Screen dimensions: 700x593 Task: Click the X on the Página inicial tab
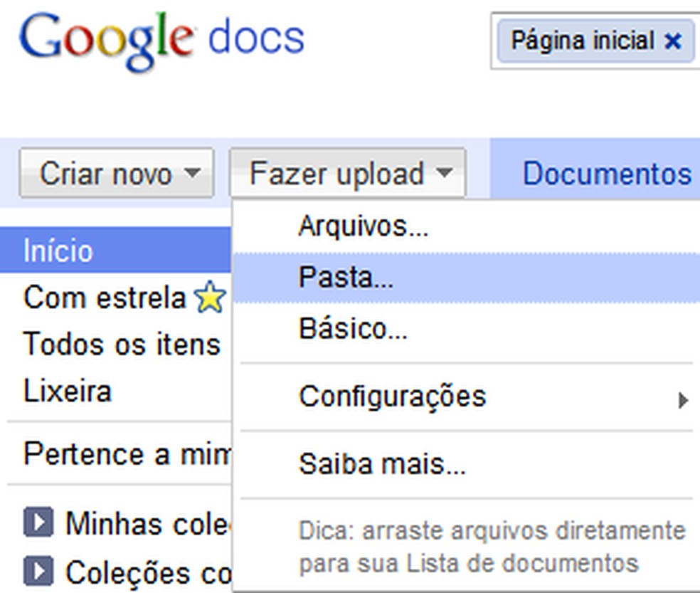673,41
